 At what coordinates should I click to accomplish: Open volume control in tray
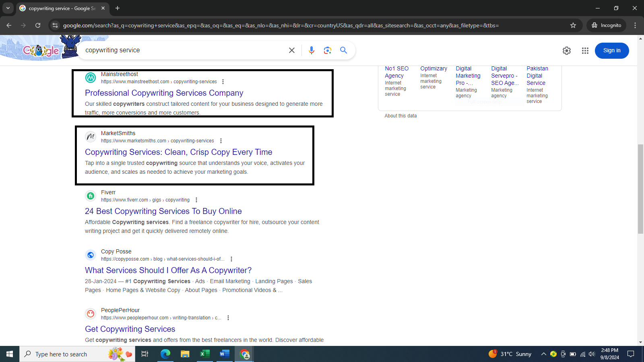tap(592, 354)
